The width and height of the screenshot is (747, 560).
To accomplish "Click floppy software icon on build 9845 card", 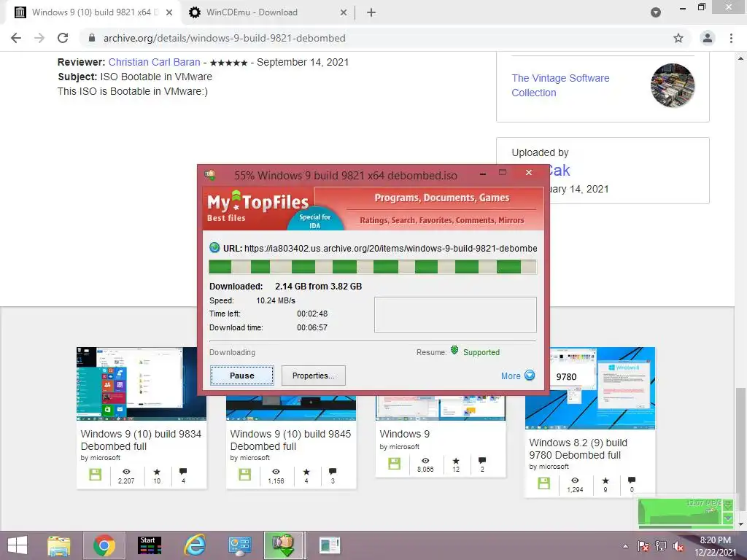I will [245, 474].
